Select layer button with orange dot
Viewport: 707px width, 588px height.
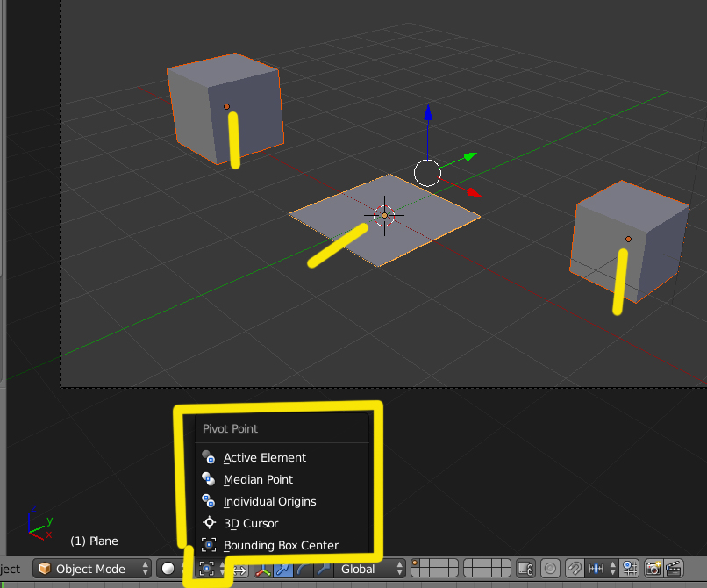point(415,564)
